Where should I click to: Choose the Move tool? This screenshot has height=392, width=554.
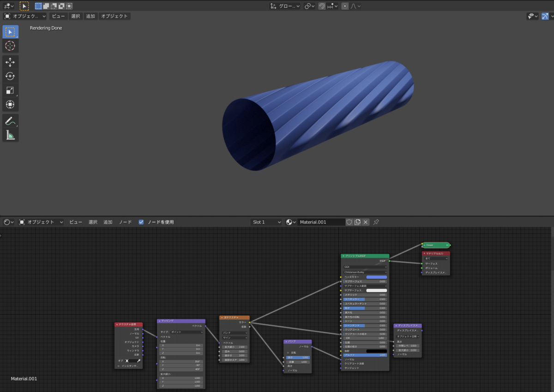point(10,62)
